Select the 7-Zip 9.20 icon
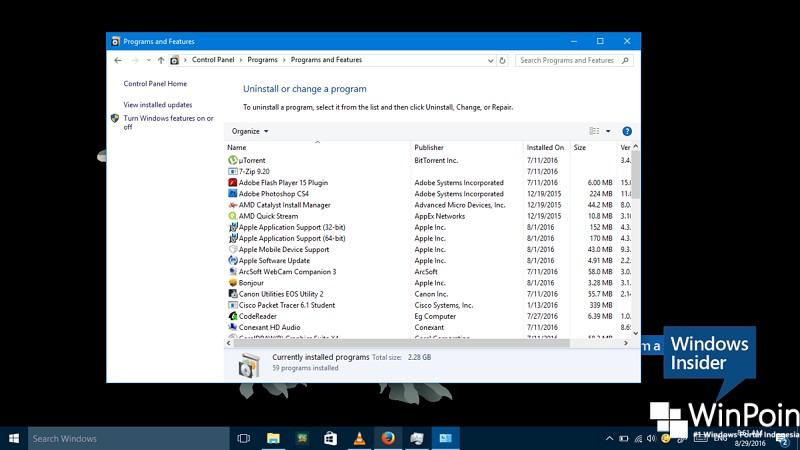Screen dimensions: 800x450 (233, 171)
